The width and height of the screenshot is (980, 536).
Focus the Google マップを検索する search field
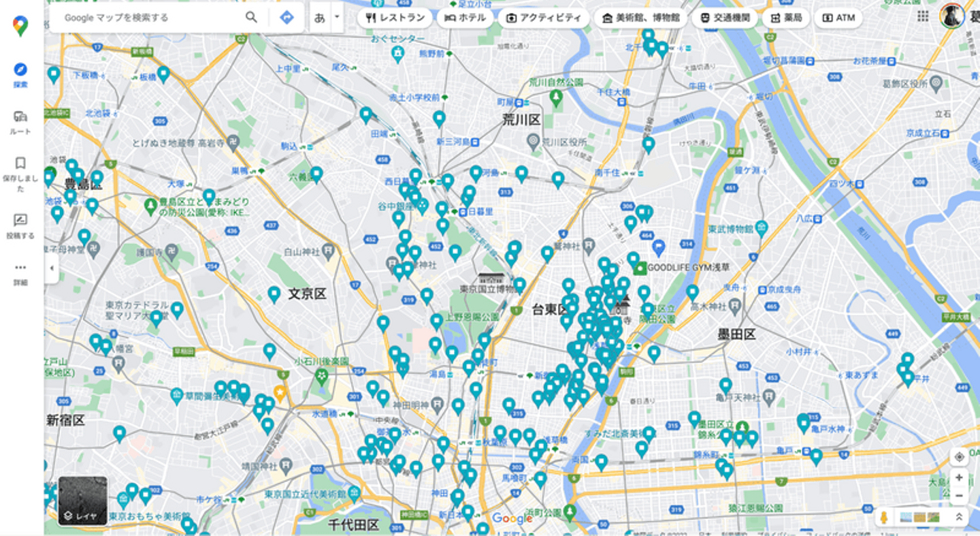(x=150, y=17)
